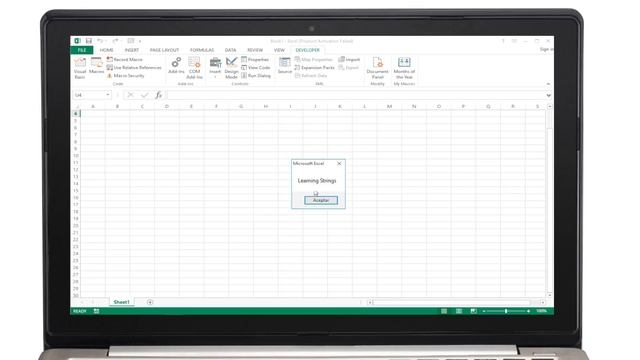Click the Enter formula checkmark icon
640x360 pixels.
coord(144,95)
